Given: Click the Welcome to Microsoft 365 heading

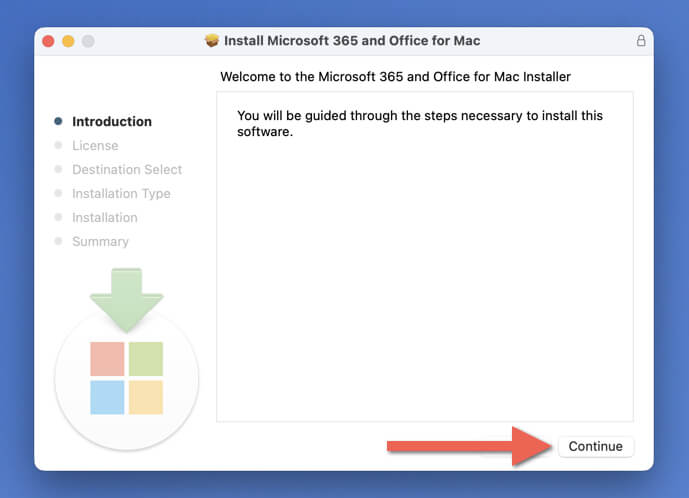Looking at the screenshot, I should (x=395, y=76).
